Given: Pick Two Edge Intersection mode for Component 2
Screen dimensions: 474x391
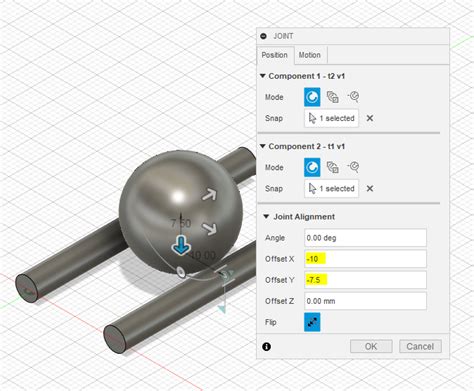Looking at the screenshot, I should pos(353,167).
